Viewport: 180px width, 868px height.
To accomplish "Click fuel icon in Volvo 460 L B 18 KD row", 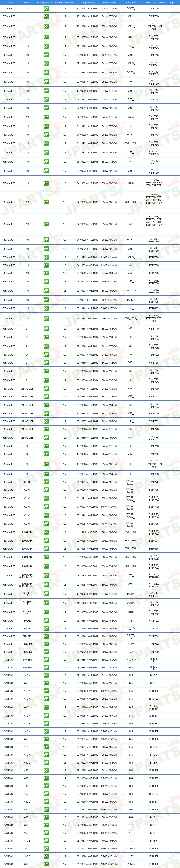I will [x=46, y=794].
